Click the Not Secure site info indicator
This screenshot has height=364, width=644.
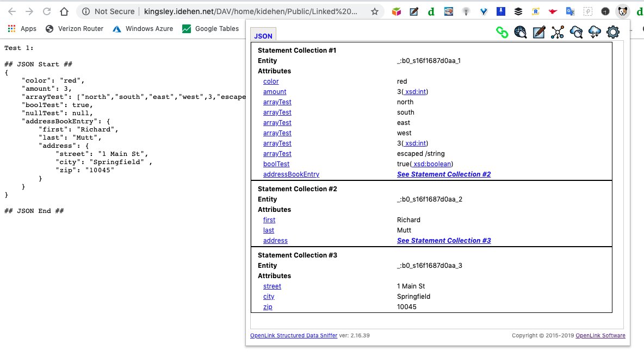coord(108,11)
